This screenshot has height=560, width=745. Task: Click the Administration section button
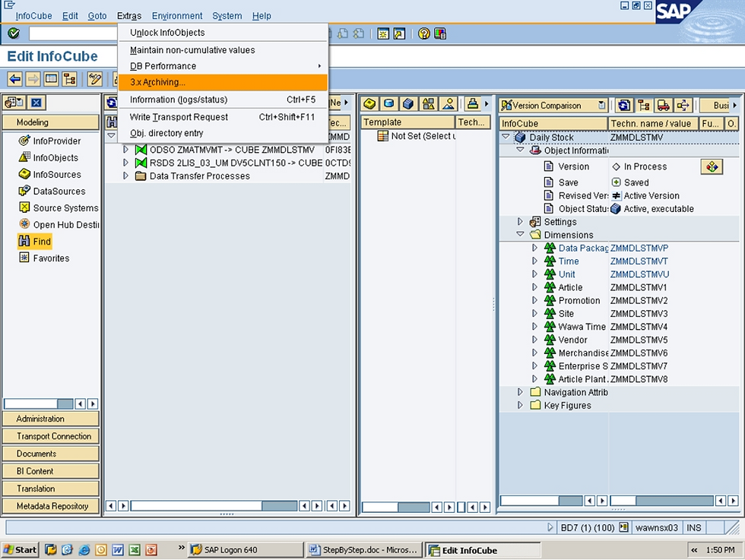pyautogui.click(x=51, y=419)
